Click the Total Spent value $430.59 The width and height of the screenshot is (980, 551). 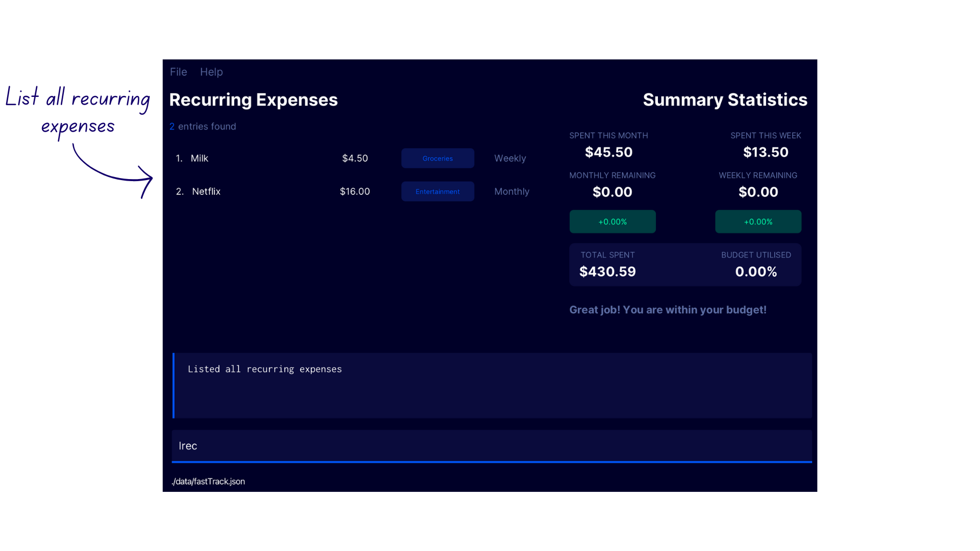click(x=607, y=271)
